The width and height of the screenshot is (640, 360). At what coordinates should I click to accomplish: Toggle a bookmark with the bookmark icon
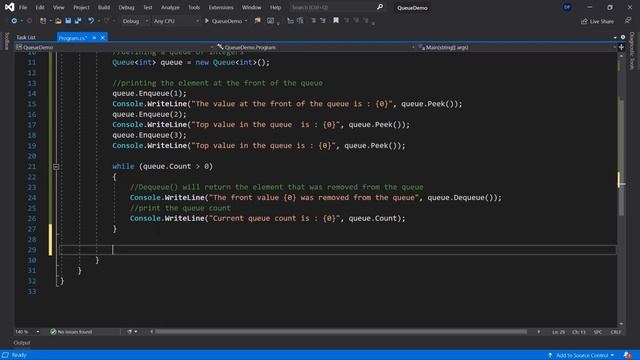[x=336, y=21]
